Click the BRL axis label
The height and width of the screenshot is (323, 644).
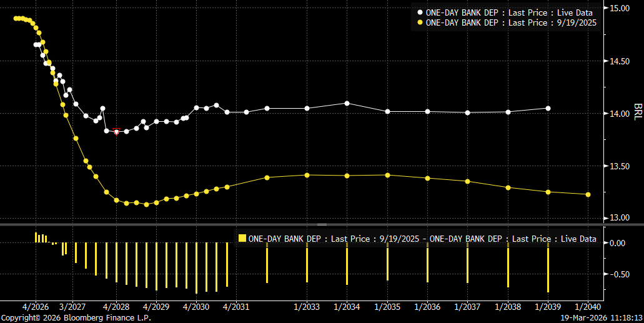coord(638,112)
